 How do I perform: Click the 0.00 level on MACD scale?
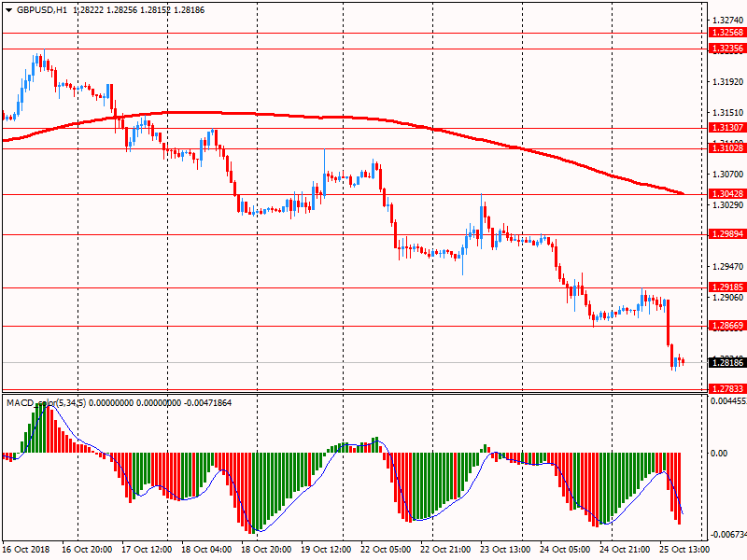719,454
